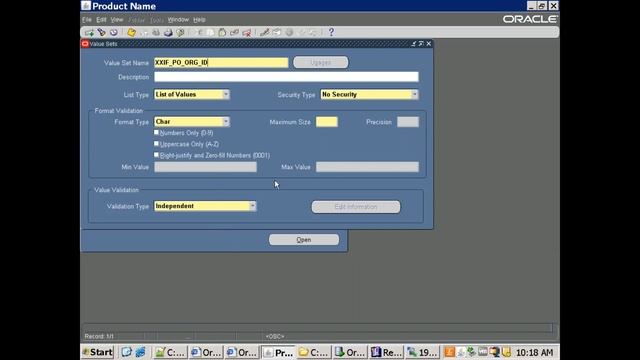This screenshot has height=360, width=640.
Task: Click the Show Navigator toolbar icon
Action: (113, 32)
